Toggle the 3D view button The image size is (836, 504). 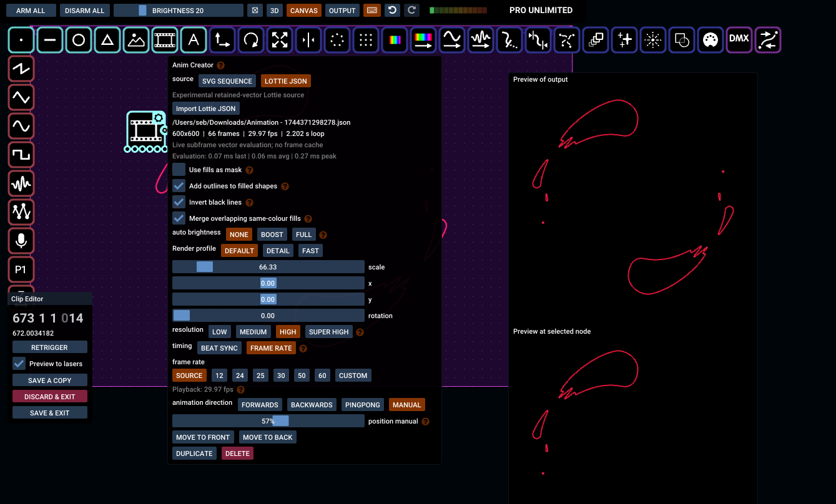coord(274,11)
